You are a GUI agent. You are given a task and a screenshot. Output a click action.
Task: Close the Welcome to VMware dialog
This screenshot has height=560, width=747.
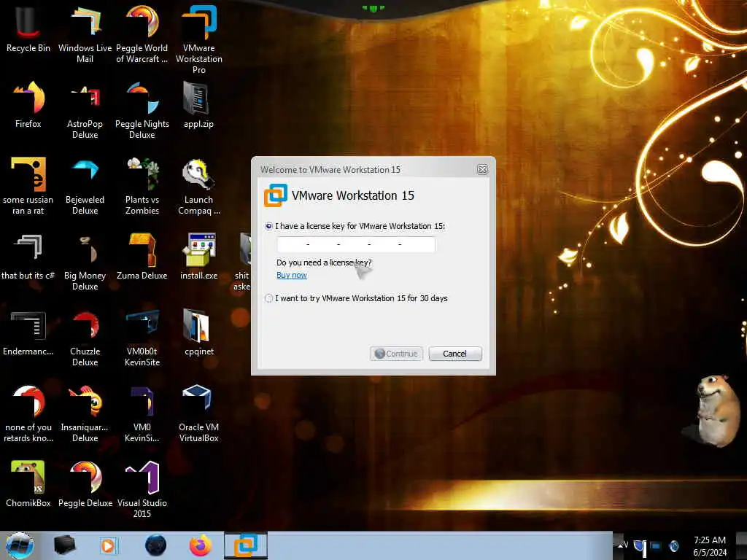click(482, 169)
